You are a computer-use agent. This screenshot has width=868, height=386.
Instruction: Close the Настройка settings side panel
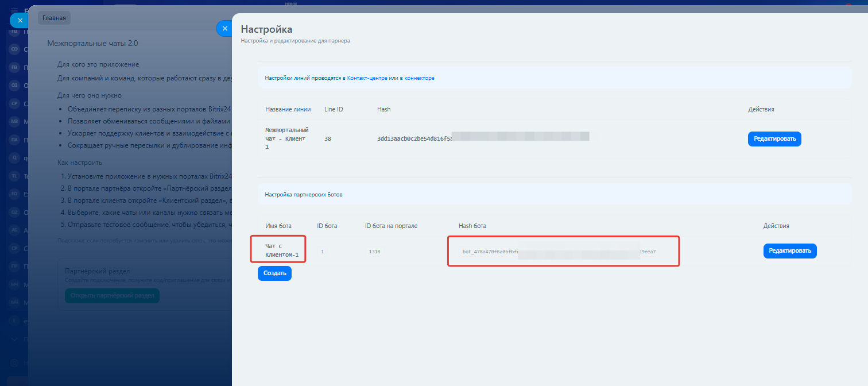pos(224,28)
